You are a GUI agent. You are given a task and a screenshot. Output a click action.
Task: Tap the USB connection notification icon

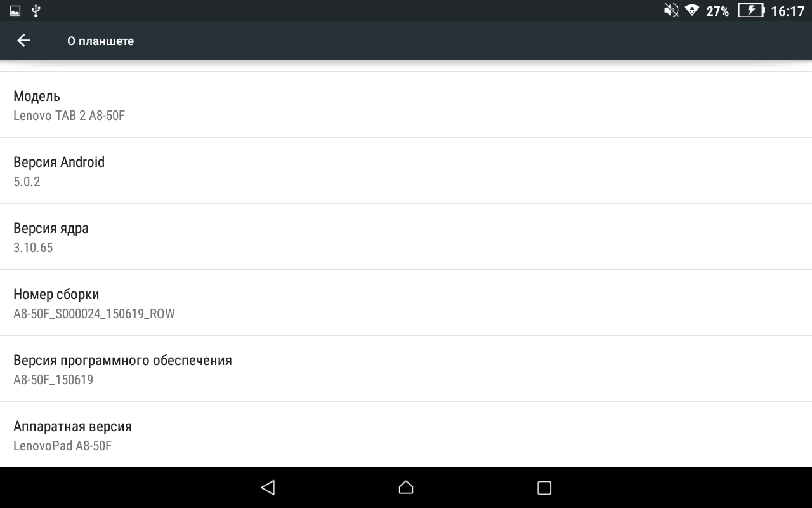click(x=36, y=10)
